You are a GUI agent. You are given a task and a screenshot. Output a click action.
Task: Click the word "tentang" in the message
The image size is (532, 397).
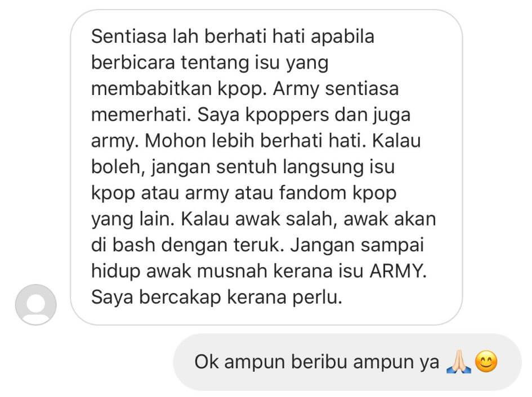point(215,63)
